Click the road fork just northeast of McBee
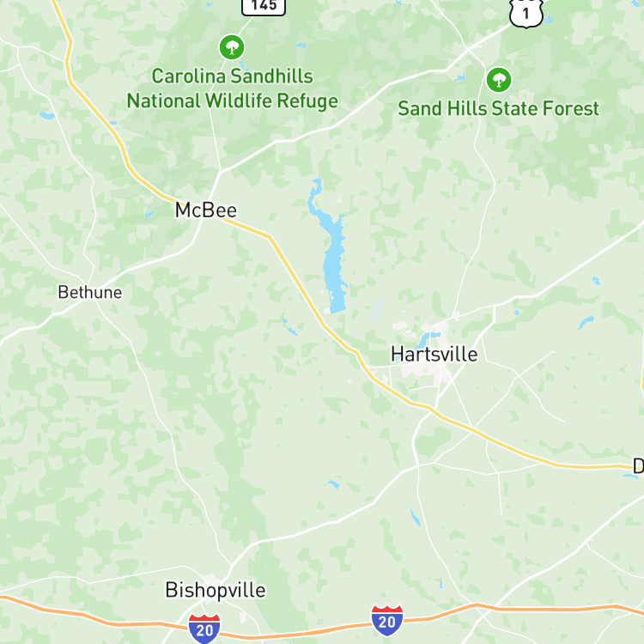This screenshot has height=644, width=644. coord(221,171)
